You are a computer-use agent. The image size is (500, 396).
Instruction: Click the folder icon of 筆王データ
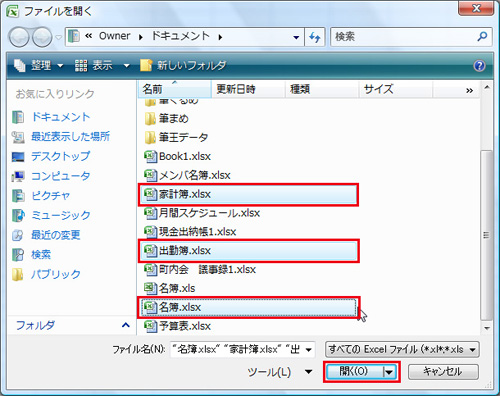click(x=150, y=137)
